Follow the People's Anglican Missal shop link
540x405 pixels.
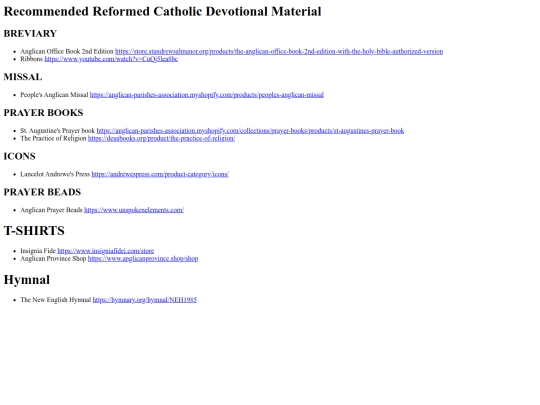click(207, 95)
